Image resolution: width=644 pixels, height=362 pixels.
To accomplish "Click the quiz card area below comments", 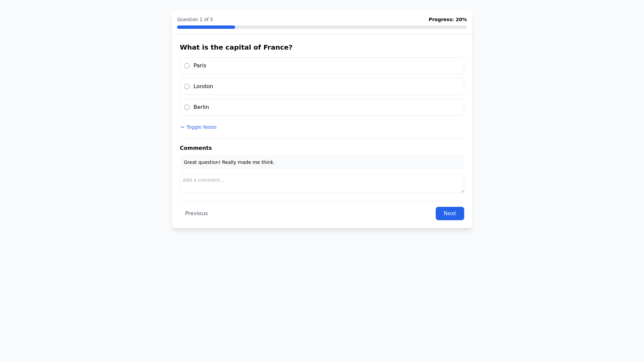I will 322,201.
